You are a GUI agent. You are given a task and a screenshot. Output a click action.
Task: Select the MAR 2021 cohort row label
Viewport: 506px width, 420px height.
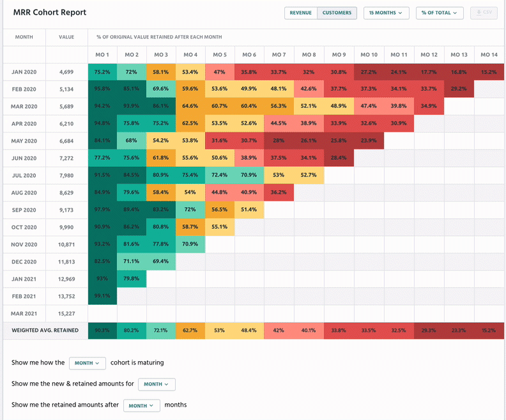[24, 314]
